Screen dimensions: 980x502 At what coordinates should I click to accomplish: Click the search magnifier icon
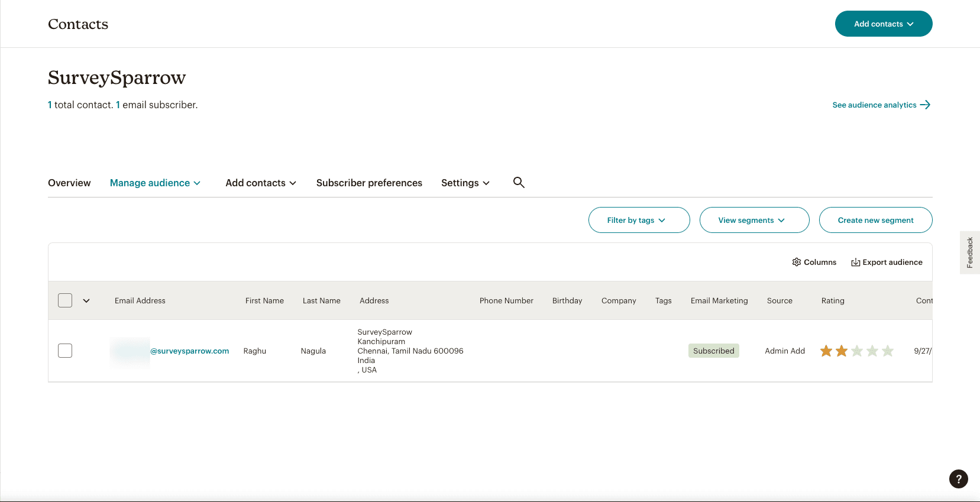pyautogui.click(x=519, y=183)
